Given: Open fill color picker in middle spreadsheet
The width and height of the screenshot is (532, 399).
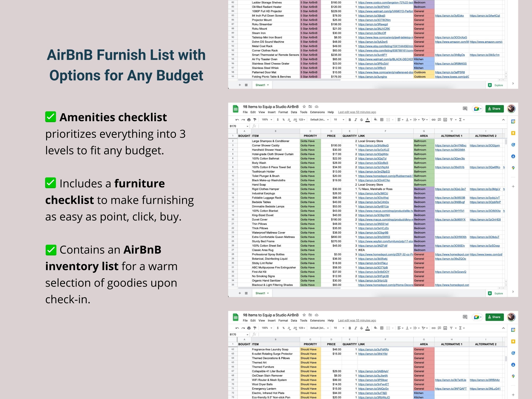Looking at the screenshot, I should 376,120.
